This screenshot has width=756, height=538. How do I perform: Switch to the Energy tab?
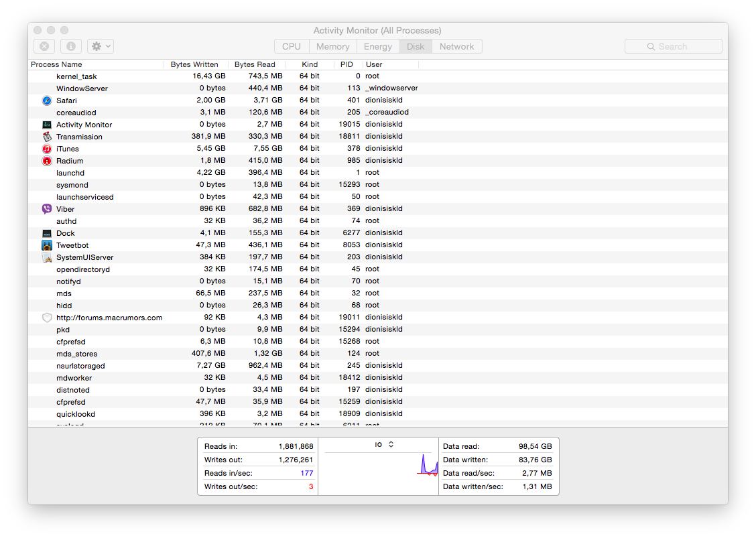378,46
